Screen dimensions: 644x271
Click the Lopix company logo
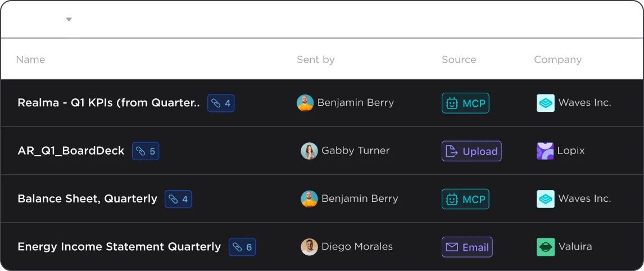[x=545, y=151]
